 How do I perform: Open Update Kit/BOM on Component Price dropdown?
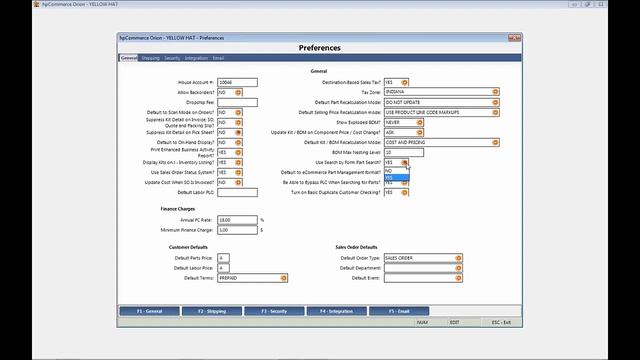[x=420, y=133]
